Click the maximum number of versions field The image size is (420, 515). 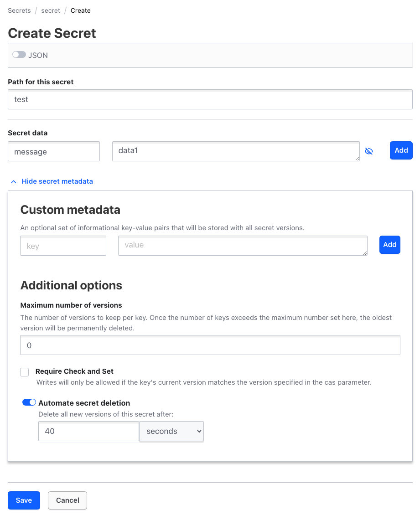click(x=210, y=345)
